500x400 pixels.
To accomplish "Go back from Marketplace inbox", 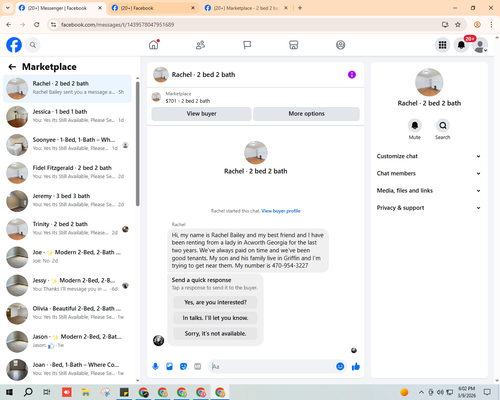I will (x=12, y=67).
